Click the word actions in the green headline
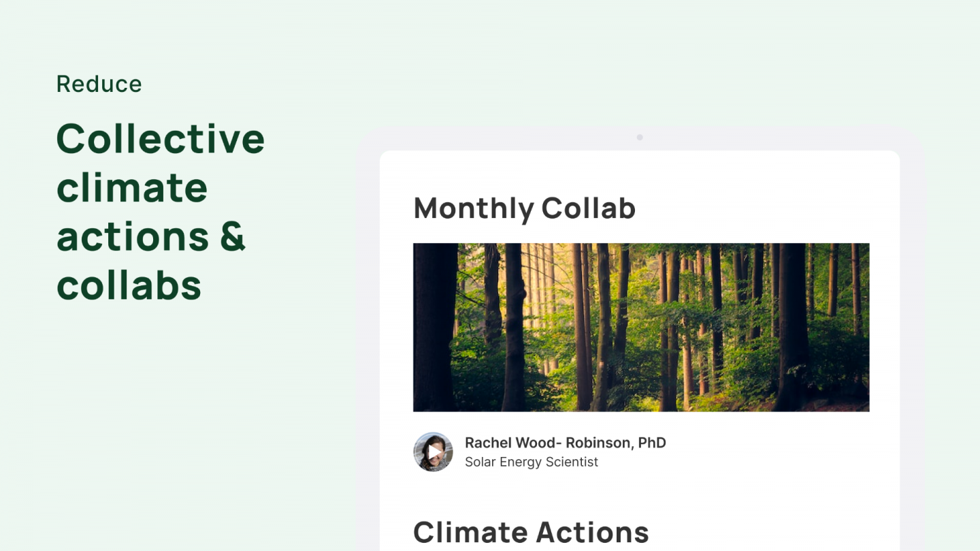This screenshot has width=980, height=551. 132,236
